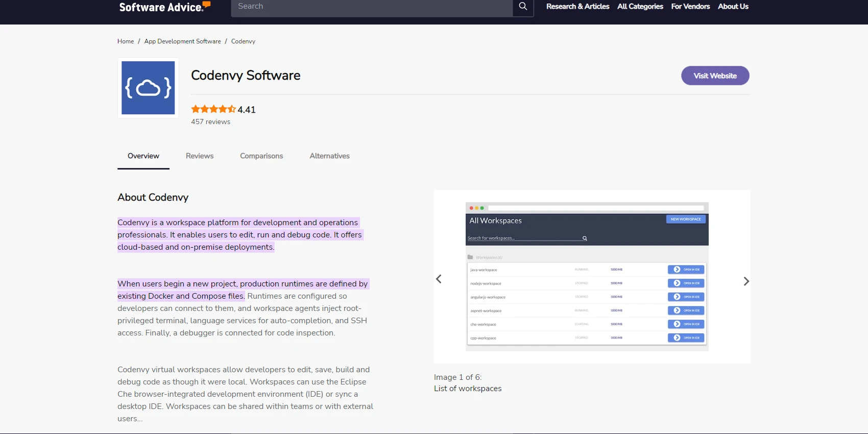Focus the Search input field
Screen dimensions: 868x434
coord(372,7)
